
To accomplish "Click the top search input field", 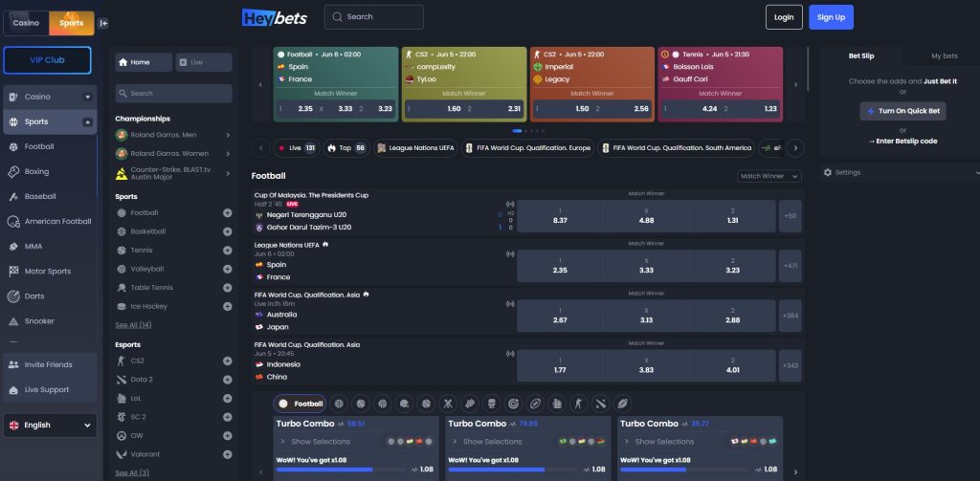I will tap(374, 17).
